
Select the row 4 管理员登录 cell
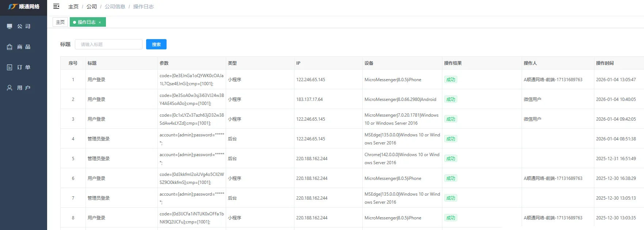99,139
